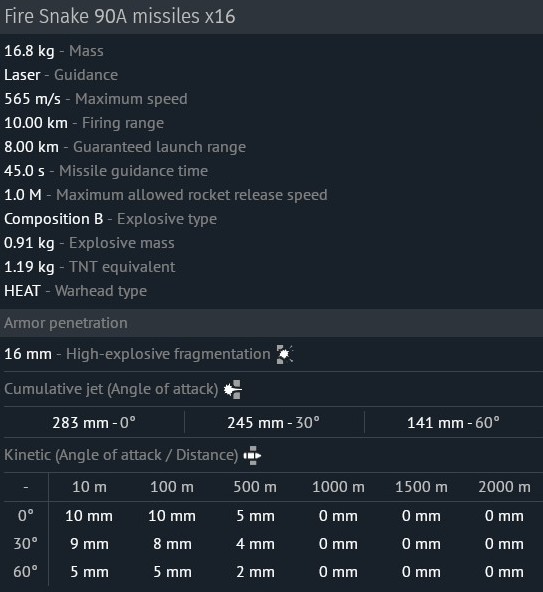This screenshot has height=592, width=543.
Task: Click 8.00 km Guaranteed launch range
Action: click(x=125, y=147)
